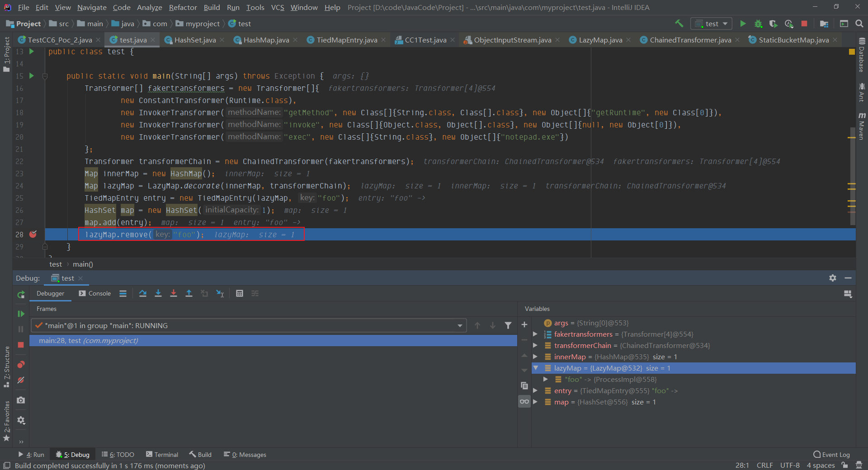Open the VCS menu

(278, 7)
